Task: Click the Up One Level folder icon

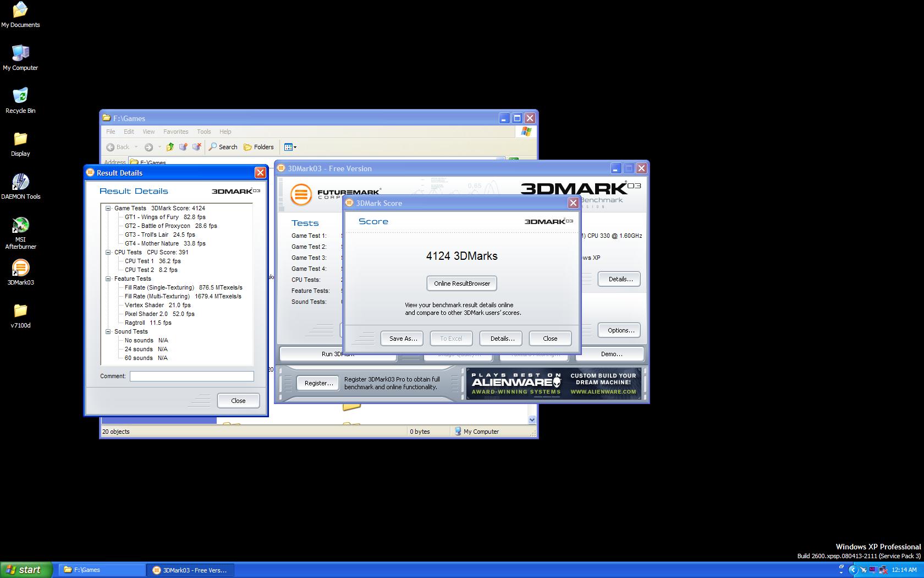Action: point(169,147)
